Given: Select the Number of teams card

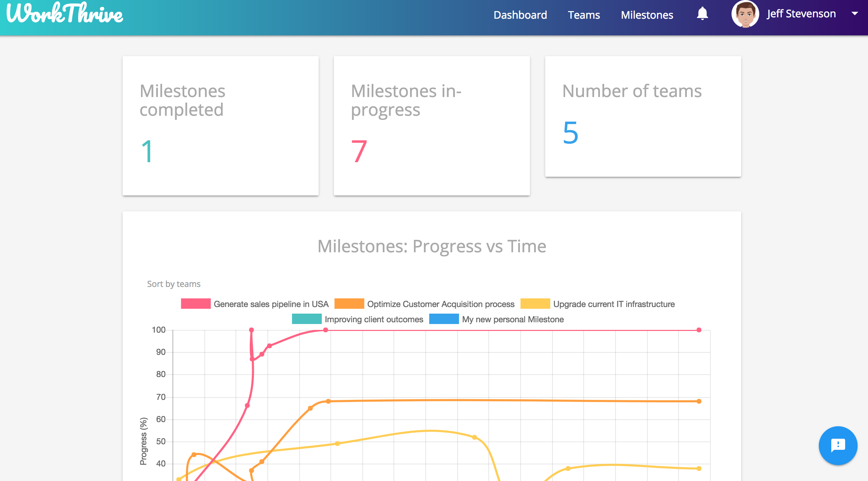Looking at the screenshot, I should [643, 116].
